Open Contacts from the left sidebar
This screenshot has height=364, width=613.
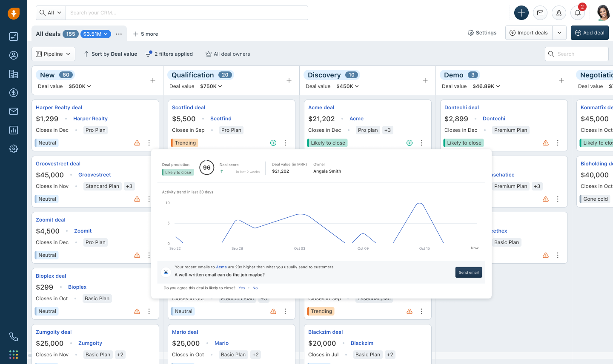pyautogui.click(x=14, y=55)
